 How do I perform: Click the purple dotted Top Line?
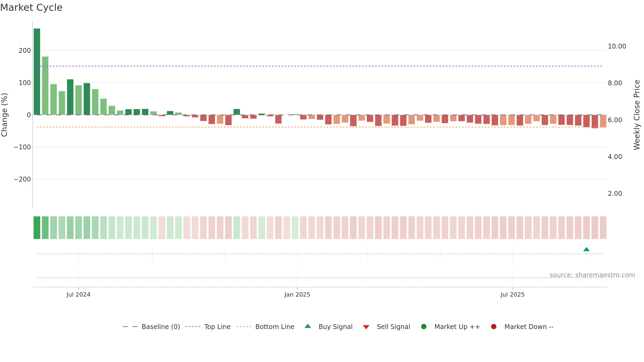click(x=319, y=66)
